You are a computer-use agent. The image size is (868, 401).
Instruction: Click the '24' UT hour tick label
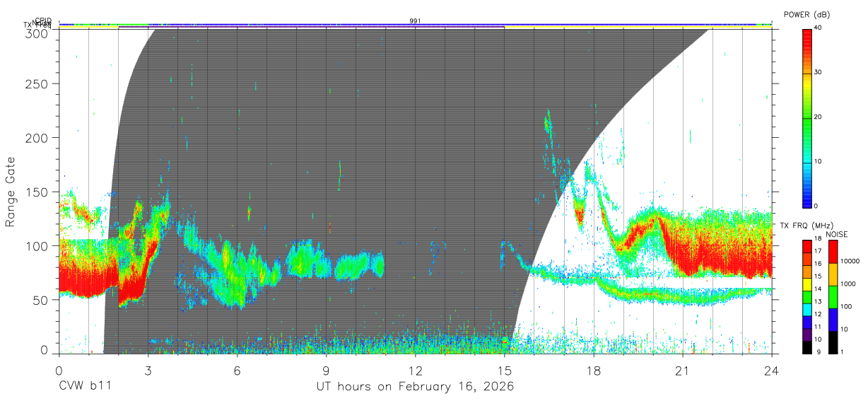point(772,369)
